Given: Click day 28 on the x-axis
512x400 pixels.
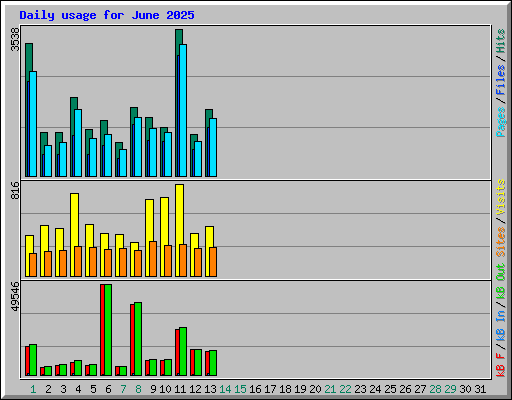Looking at the screenshot, I should tap(435, 389).
